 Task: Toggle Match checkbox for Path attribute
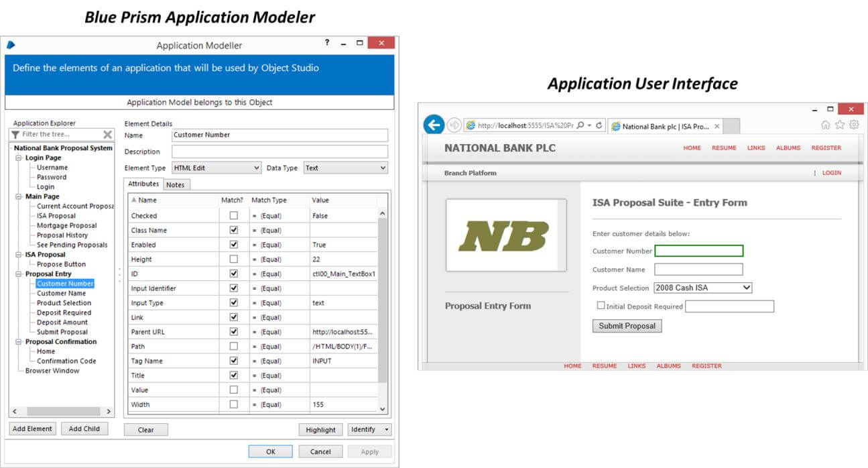pyautogui.click(x=233, y=347)
